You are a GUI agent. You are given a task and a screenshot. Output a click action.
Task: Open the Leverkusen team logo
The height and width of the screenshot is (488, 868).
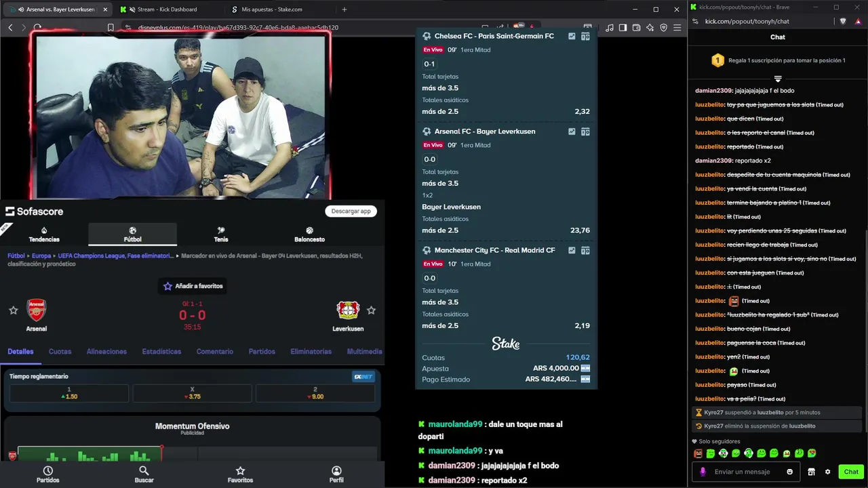click(348, 310)
